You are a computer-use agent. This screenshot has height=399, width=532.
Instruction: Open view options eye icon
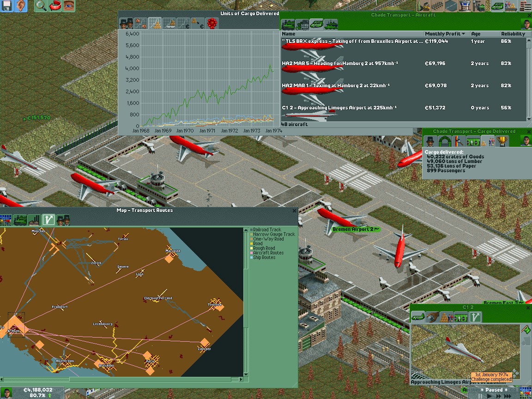pos(68,5)
